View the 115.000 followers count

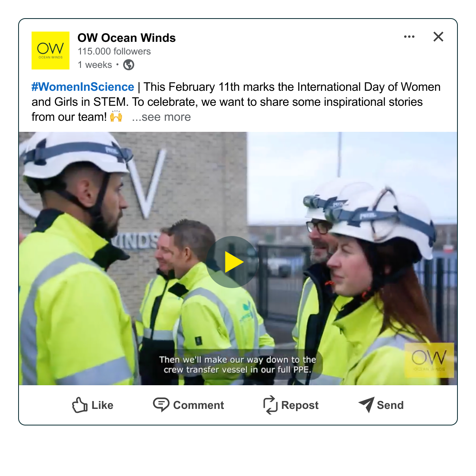[114, 51]
